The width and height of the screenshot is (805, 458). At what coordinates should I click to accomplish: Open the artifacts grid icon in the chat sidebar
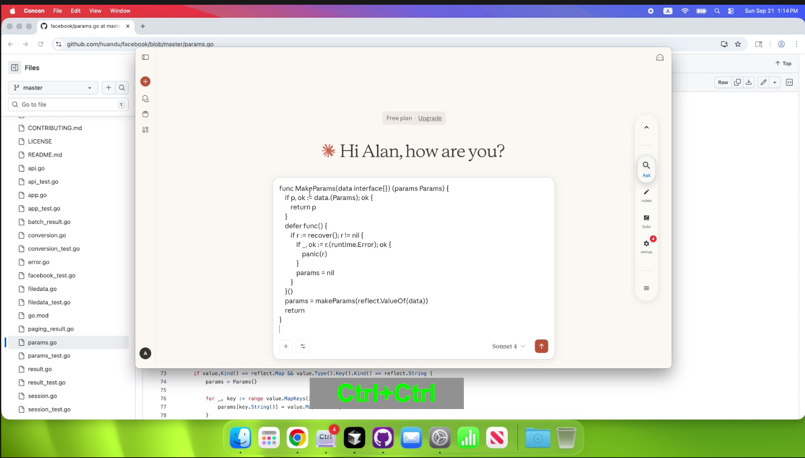point(145,130)
